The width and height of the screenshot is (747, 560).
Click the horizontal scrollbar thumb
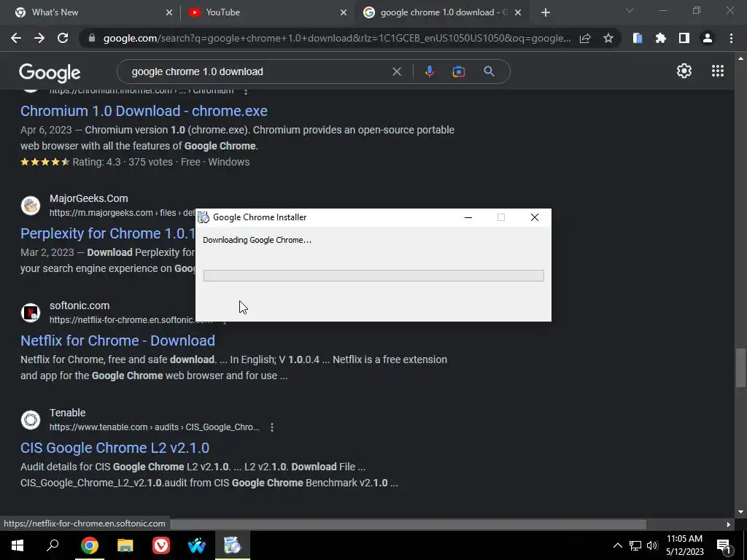tap(408, 524)
